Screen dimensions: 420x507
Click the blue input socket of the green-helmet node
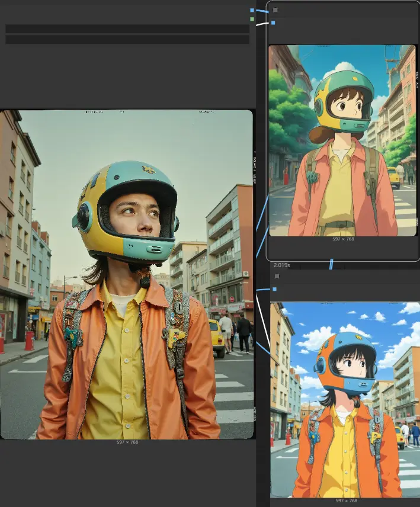pyautogui.click(x=273, y=23)
